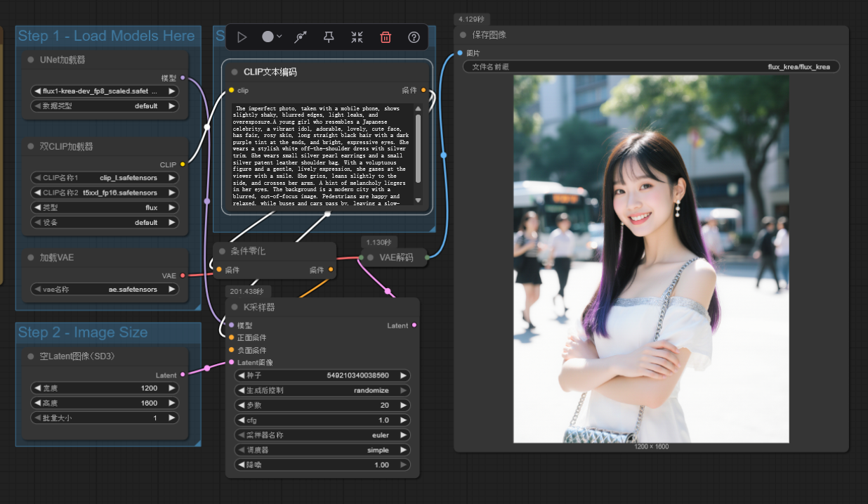Click the generated portrait image preview
868x504 pixels.
coord(651,259)
